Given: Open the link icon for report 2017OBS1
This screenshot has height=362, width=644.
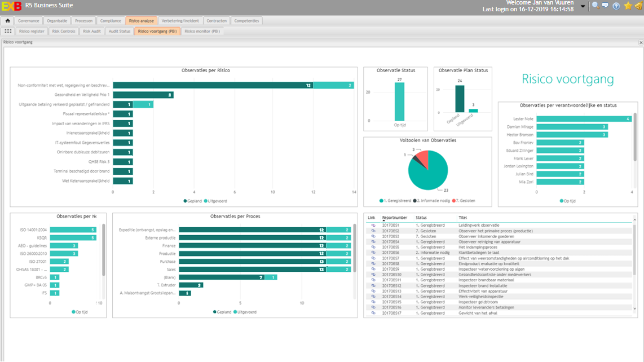Looking at the screenshot, I should [372, 224].
